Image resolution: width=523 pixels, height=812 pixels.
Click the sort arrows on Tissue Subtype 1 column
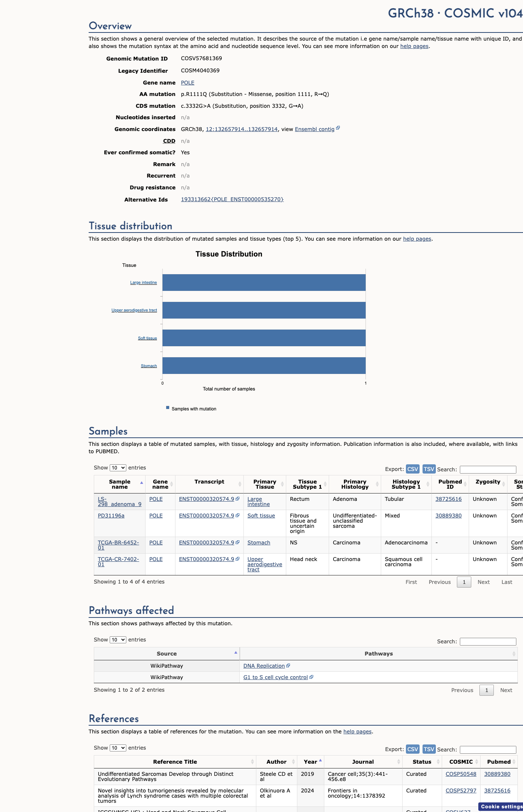pyautogui.click(x=325, y=484)
